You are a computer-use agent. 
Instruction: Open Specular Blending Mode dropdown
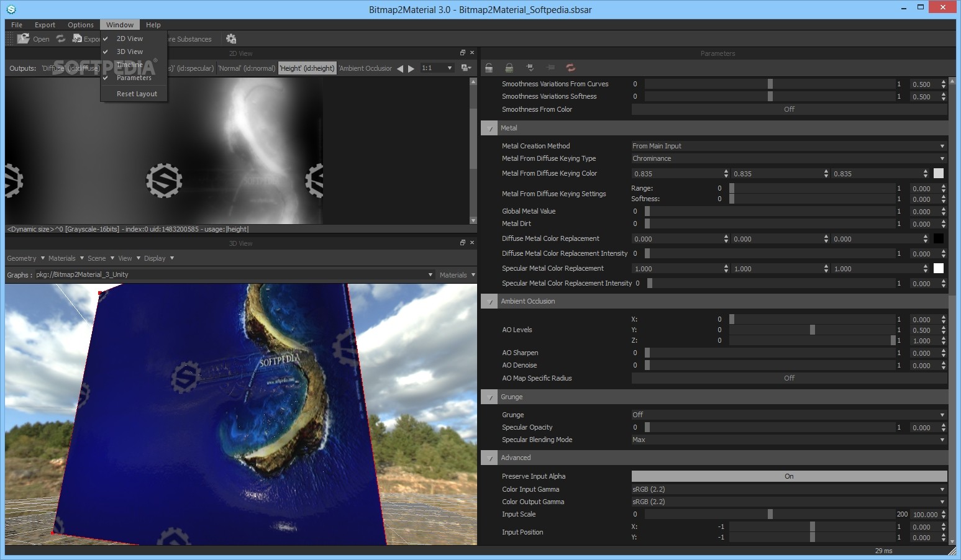[x=789, y=440]
